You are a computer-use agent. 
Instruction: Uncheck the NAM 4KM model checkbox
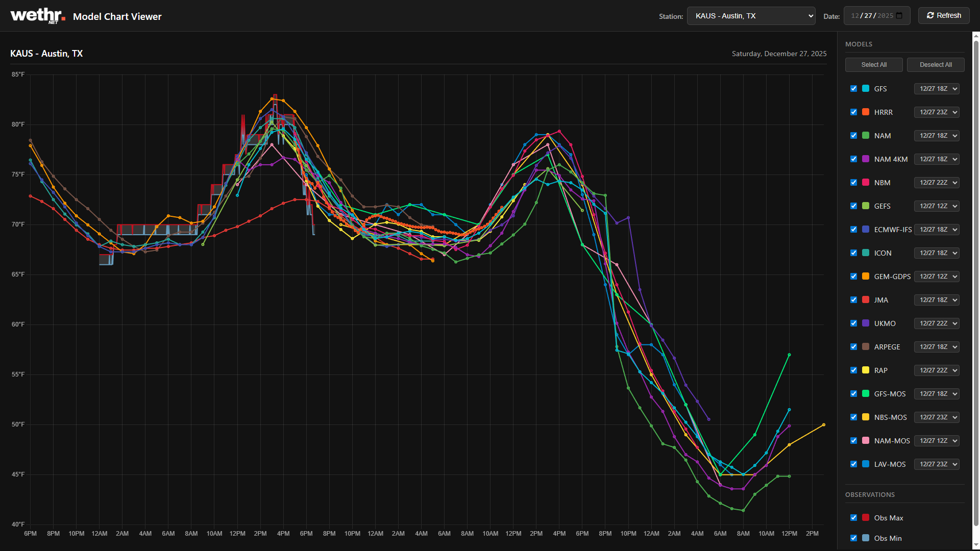tap(853, 159)
